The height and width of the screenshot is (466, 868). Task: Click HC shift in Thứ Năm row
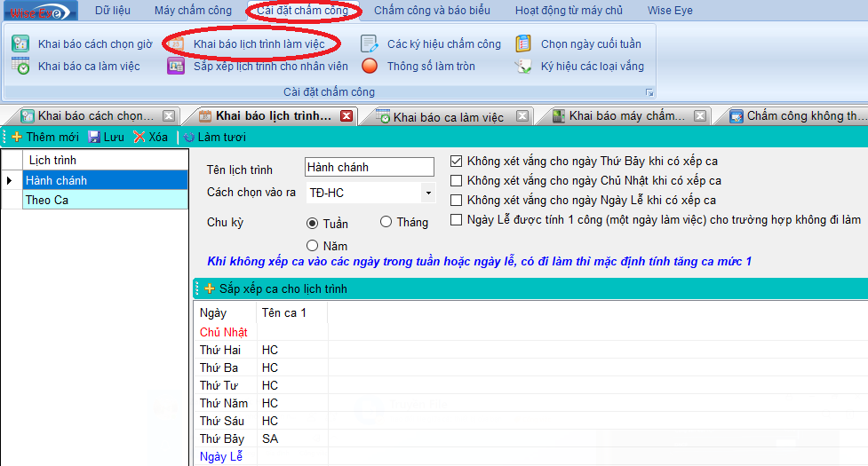pyautogui.click(x=270, y=403)
